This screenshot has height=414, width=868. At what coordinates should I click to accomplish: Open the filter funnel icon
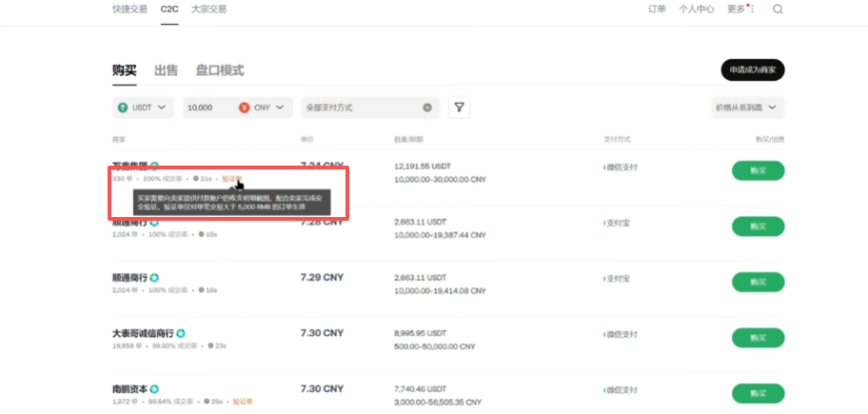(x=459, y=108)
